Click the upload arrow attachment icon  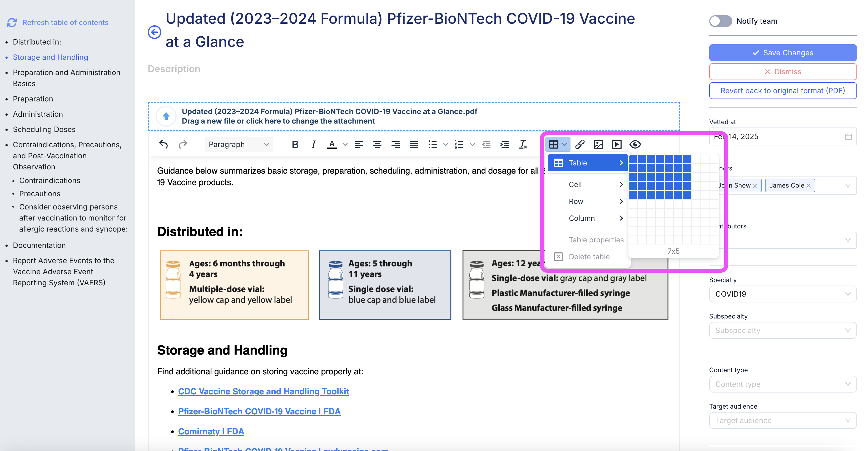(x=166, y=116)
